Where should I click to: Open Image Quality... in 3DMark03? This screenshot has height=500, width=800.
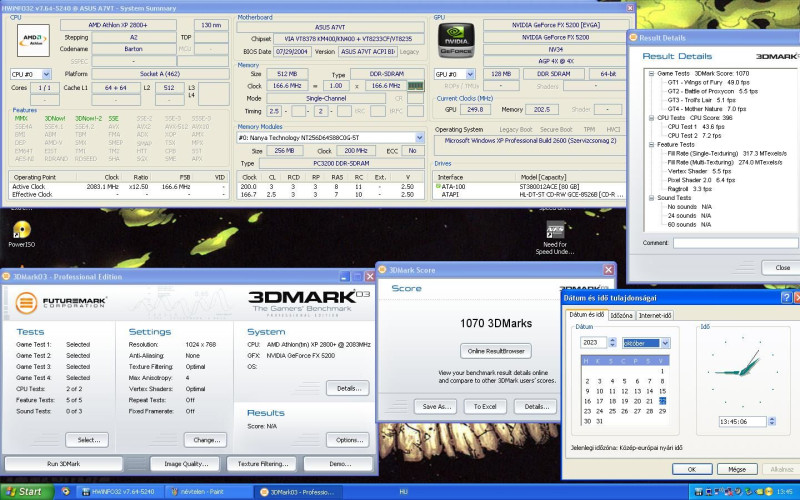[185, 464]
